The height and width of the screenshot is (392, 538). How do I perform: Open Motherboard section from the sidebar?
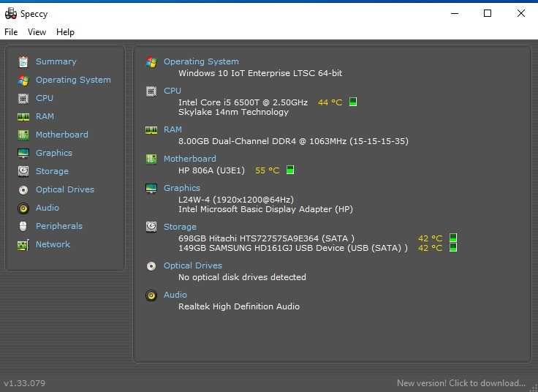(x=61, y=135)
